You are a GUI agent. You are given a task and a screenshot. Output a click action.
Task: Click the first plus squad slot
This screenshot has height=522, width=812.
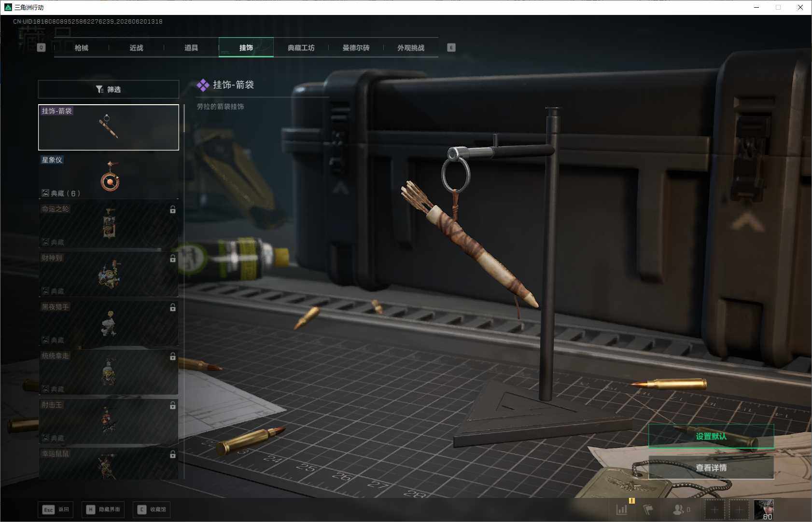coord(715,509)
